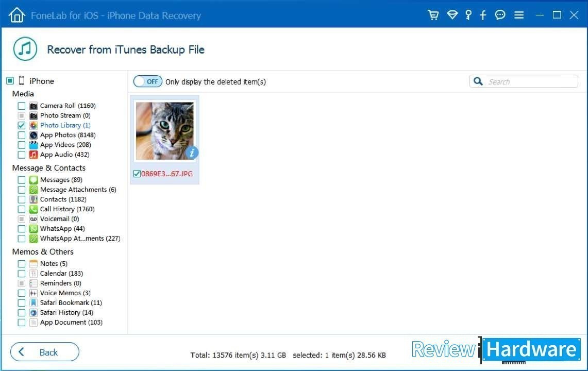Open Safari History category
Image resolution: width=588 pixels, height=371 pixels.
pos(66,313)
